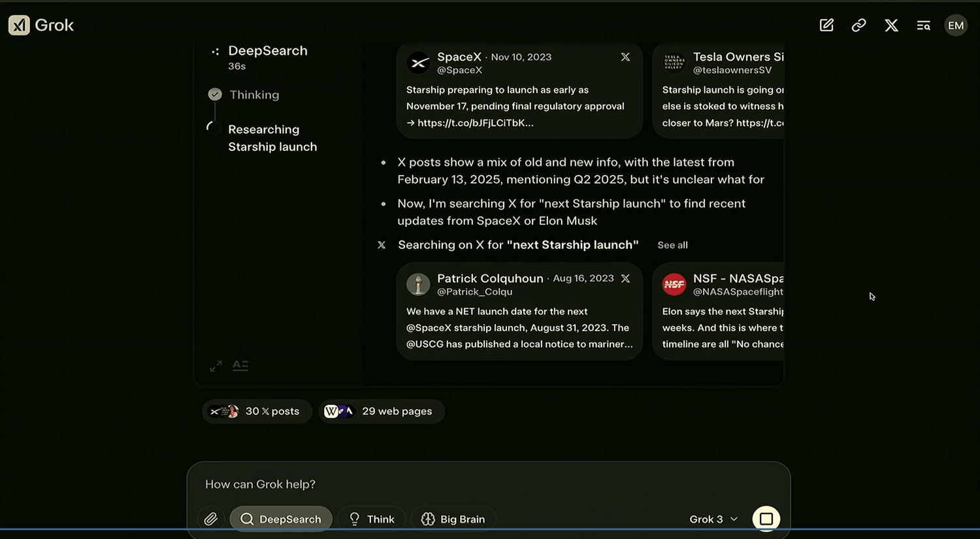
Task: Copy share link using chain icon
Action: click(858, 25)
